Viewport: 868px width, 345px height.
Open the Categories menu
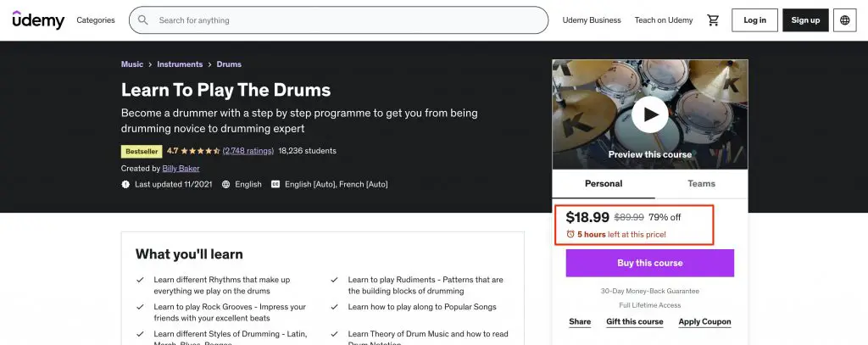click(96, 20)
